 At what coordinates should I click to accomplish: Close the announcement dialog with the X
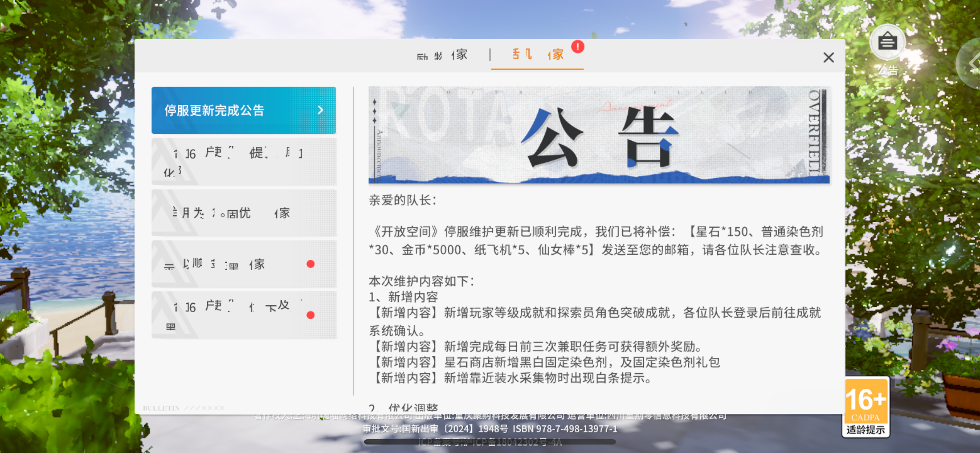[828, 58]
